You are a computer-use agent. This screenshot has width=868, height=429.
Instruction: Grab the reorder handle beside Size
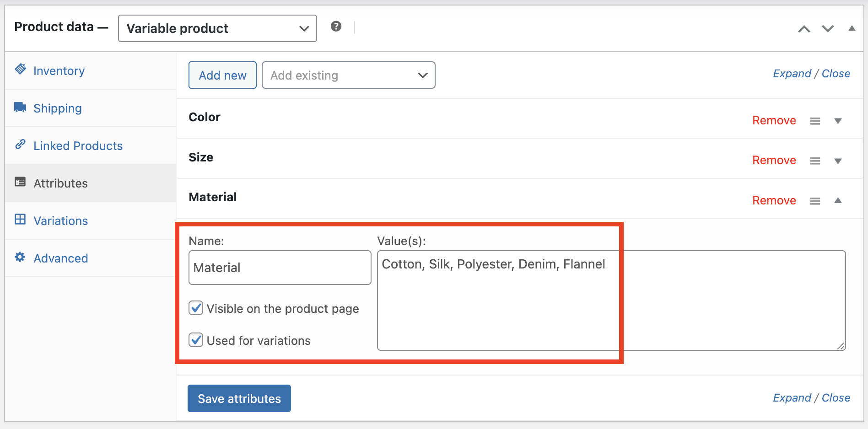point(815,161)
